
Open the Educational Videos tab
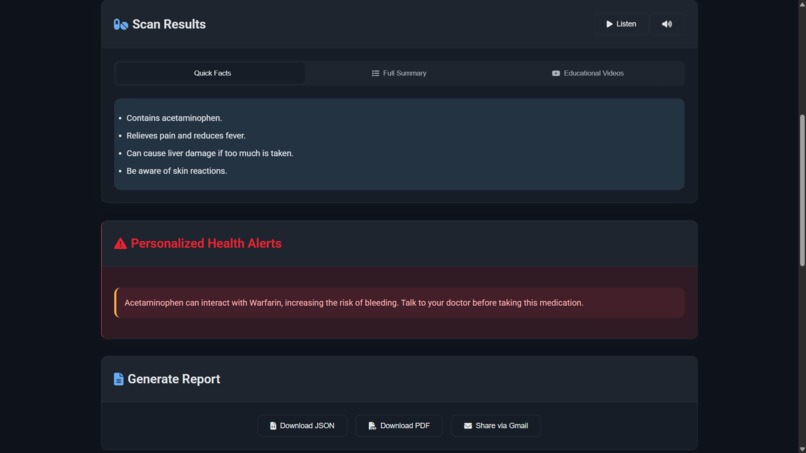tap(588, 73)
